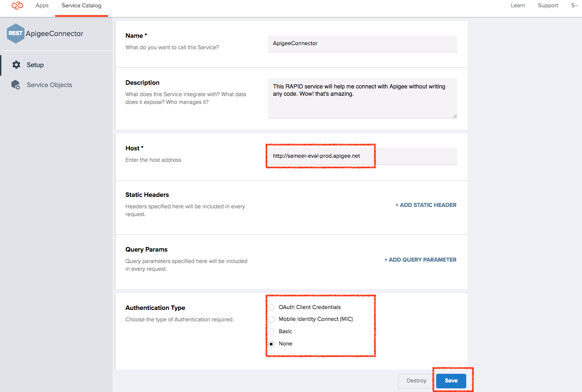
Task: Select OAuth Client Credentials authentication
Action: coord(272,307)
